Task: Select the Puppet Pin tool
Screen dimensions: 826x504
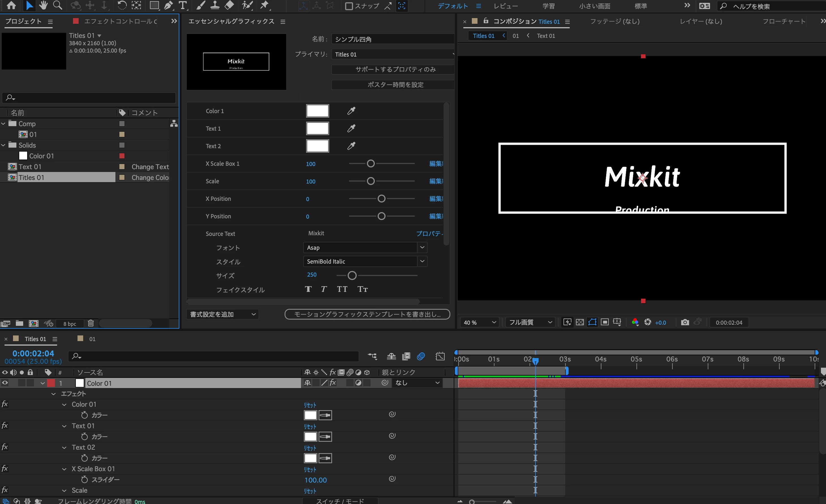Action: [265, 5]
